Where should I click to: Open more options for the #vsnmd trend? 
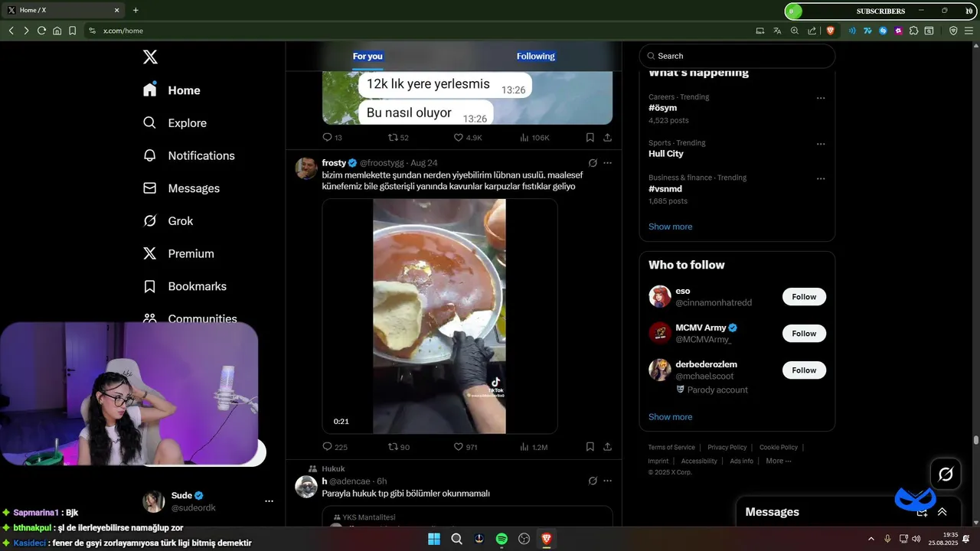point(821,178)
